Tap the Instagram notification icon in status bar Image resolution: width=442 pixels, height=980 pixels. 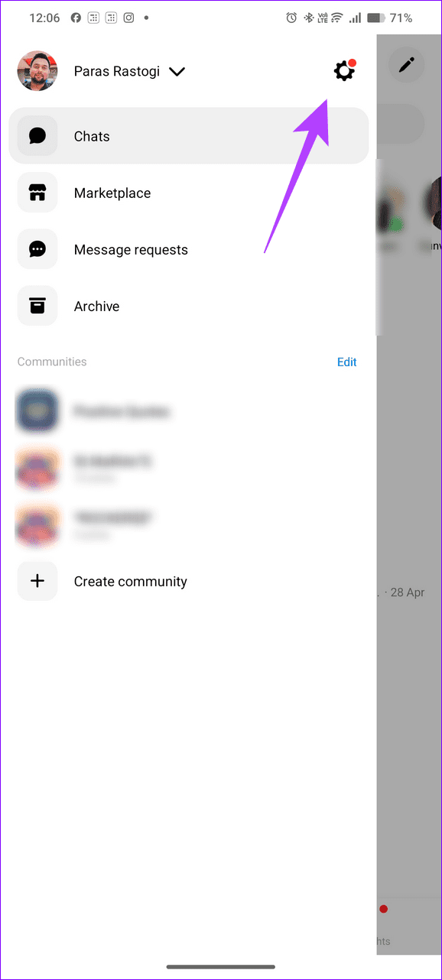pos(128,18)
